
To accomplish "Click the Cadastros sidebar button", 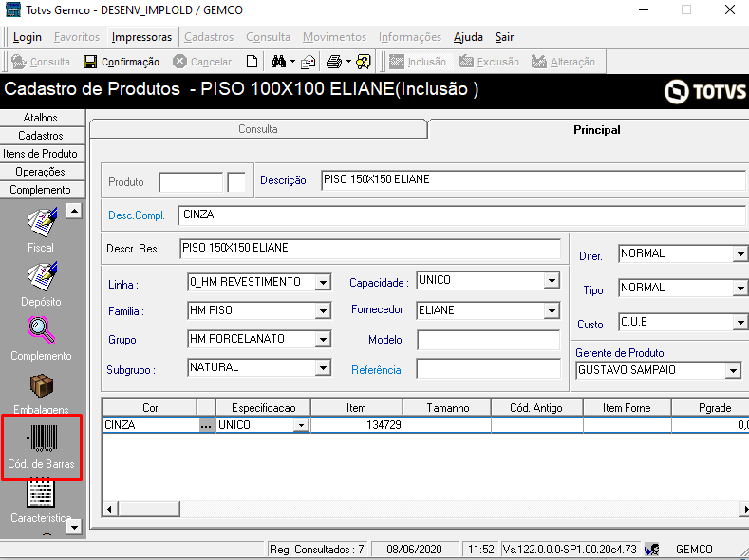I will (x=43, y=136).
